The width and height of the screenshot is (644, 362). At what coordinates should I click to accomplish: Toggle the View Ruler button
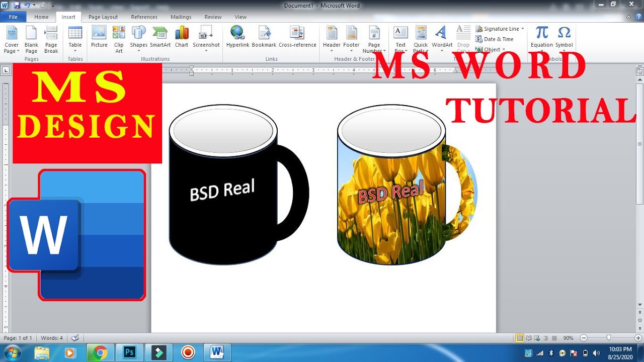coord(639,71)
